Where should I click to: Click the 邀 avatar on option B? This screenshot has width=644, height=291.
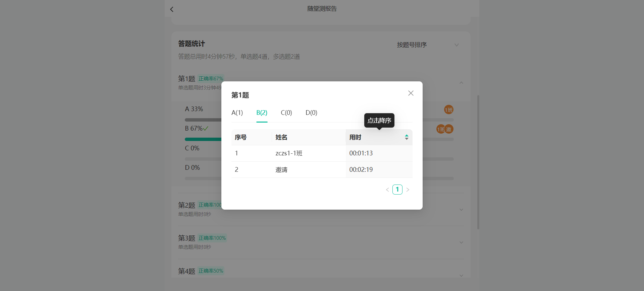449,129
